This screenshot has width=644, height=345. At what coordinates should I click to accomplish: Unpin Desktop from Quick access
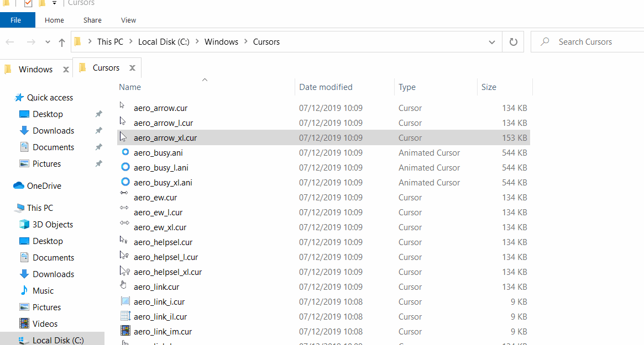(x=98, y=114)
